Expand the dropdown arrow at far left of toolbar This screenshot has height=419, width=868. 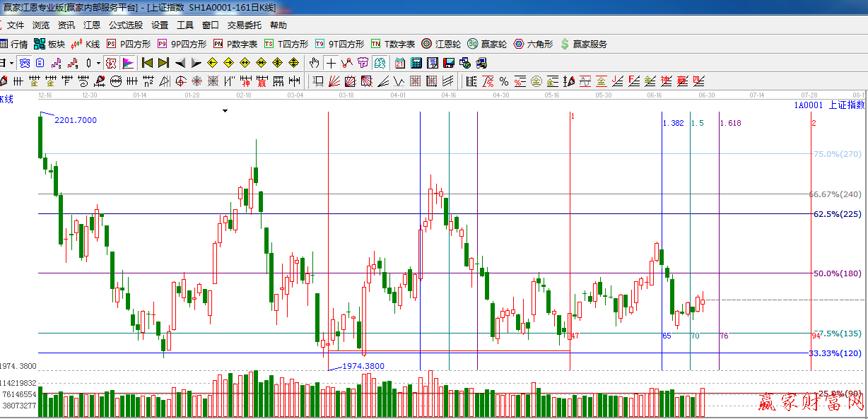click(x=12, y=63)
